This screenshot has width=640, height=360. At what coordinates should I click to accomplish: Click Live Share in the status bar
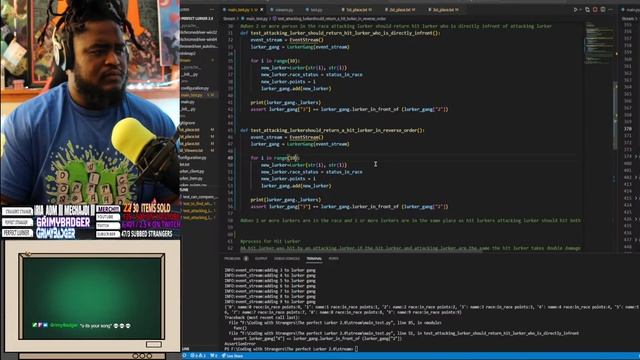(x=232, y=356)
